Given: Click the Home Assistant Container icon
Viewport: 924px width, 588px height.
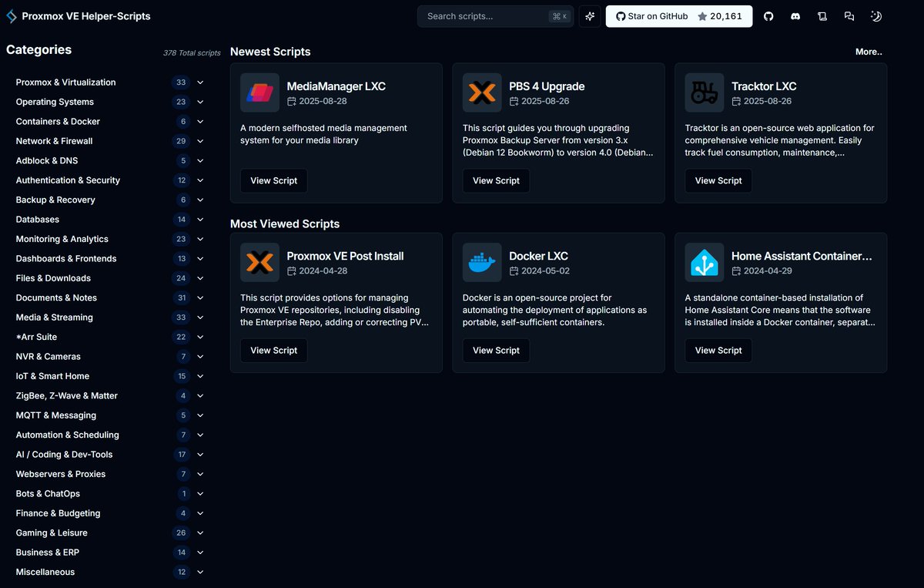Looking at the screenshot, I should [x=705, y=263].
